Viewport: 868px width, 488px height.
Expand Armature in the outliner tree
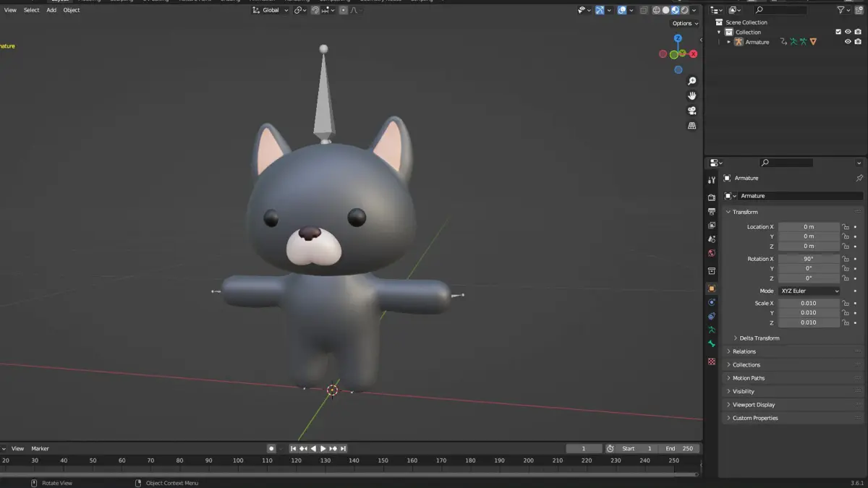point(729,42)
